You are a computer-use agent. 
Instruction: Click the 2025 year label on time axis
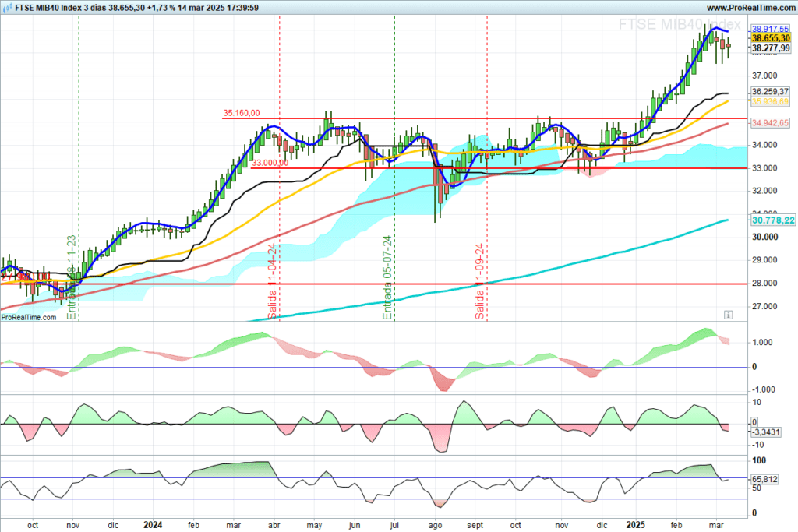[635, 525]
